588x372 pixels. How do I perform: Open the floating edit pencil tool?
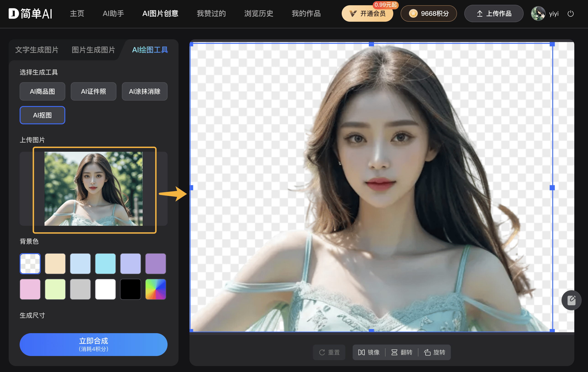pos(571,300)
